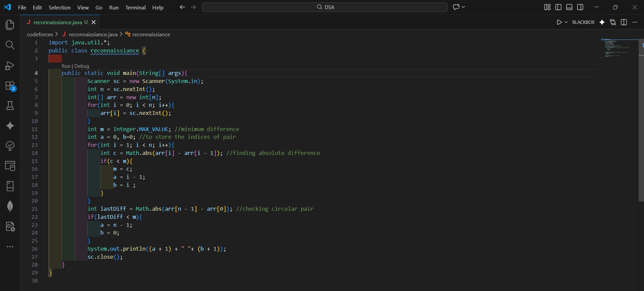Expand the run button dropdown arrow
Image resolution: width=644 pixels, height=291 pixels.
tap(566, 22)
